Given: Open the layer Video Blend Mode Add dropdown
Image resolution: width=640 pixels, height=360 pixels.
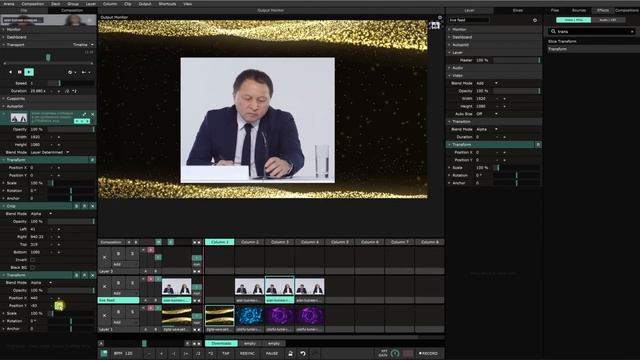Looking at the screenshot, I should click(487, 83).
